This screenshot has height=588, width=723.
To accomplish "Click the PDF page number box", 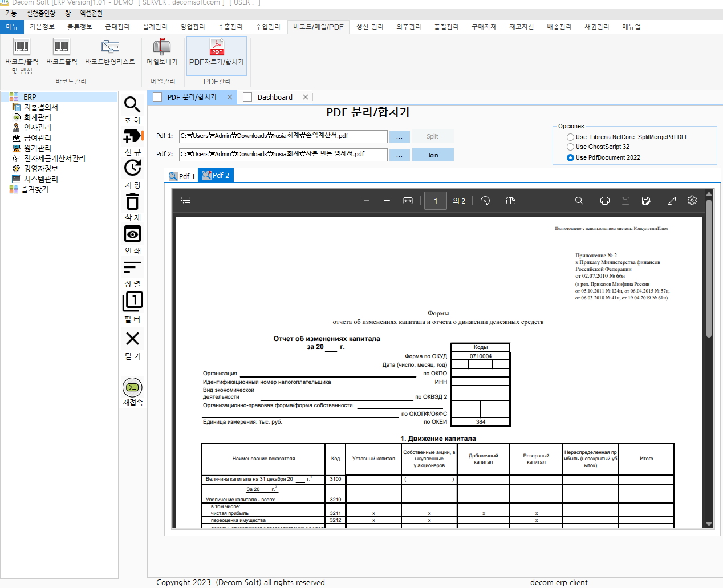I will click(x=436, y=201).
